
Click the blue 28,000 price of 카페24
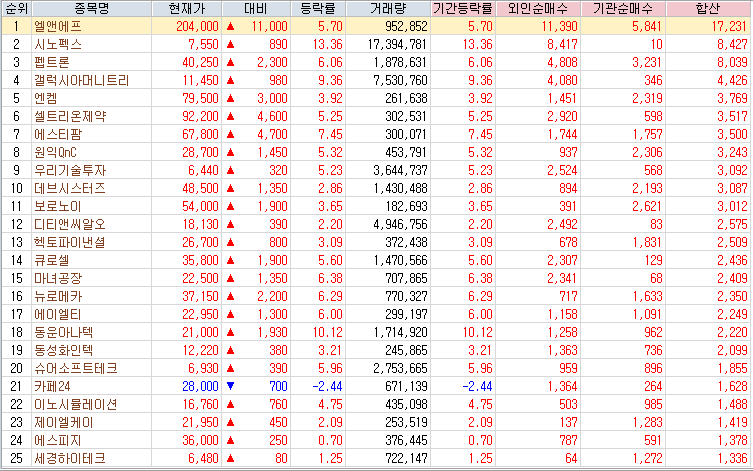click(x=200, y=386)
